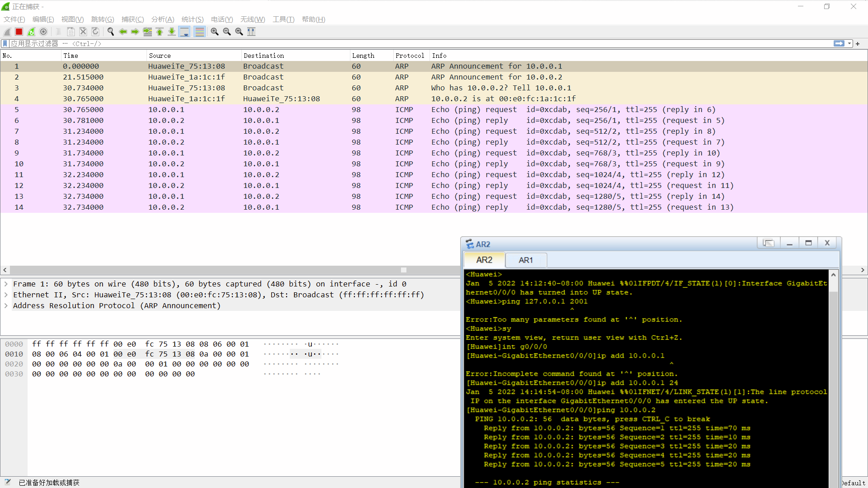
Task: Open the 视图(V) menu
Action: [x=72, y=19]
